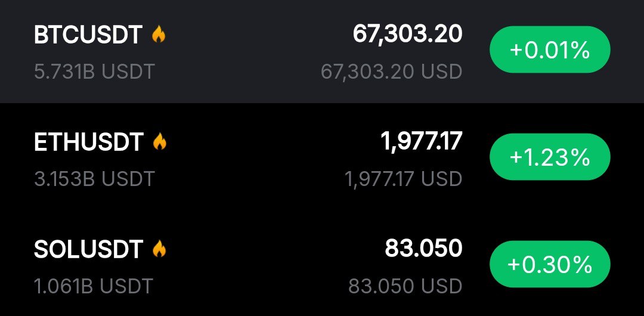Tap the 83.050 USD converted price
644x316 pixels.
[x=405, y=285]
